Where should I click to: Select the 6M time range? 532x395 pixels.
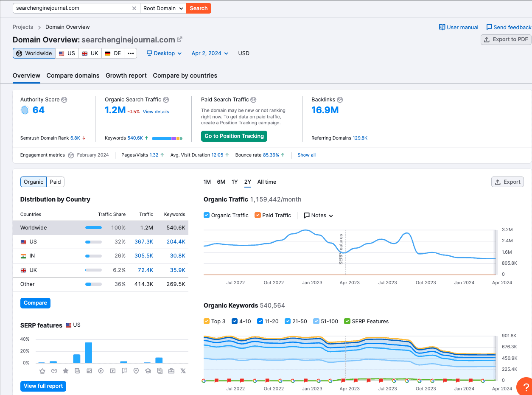point(221,182)
